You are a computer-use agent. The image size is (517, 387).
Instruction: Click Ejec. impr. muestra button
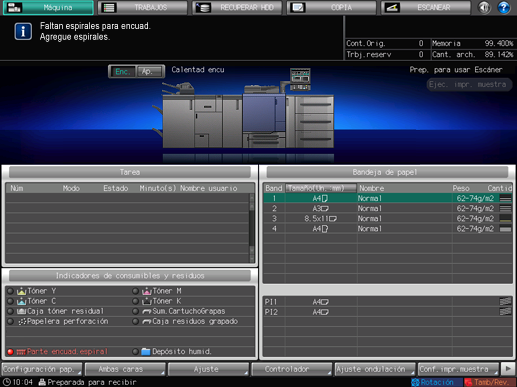point(469,84)
